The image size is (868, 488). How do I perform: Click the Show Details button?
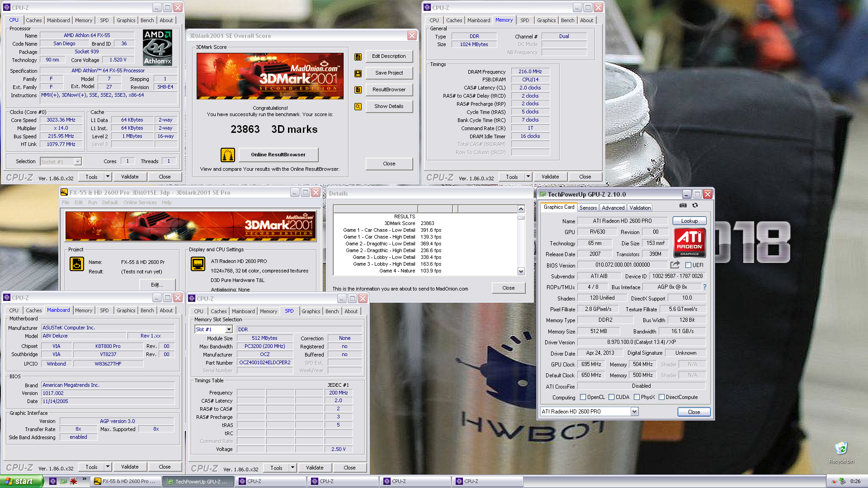tap(389, 106)
